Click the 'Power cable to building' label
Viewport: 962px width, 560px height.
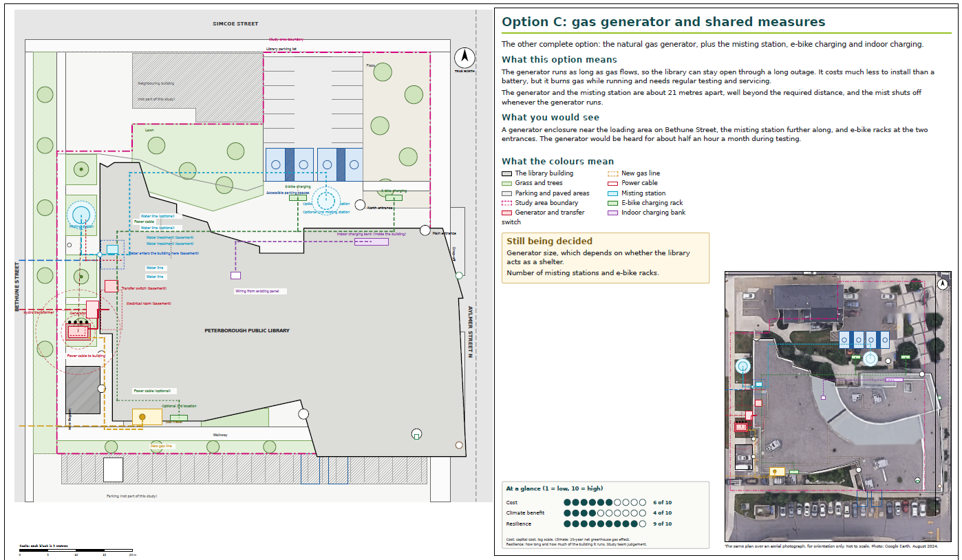click(86, 356)
